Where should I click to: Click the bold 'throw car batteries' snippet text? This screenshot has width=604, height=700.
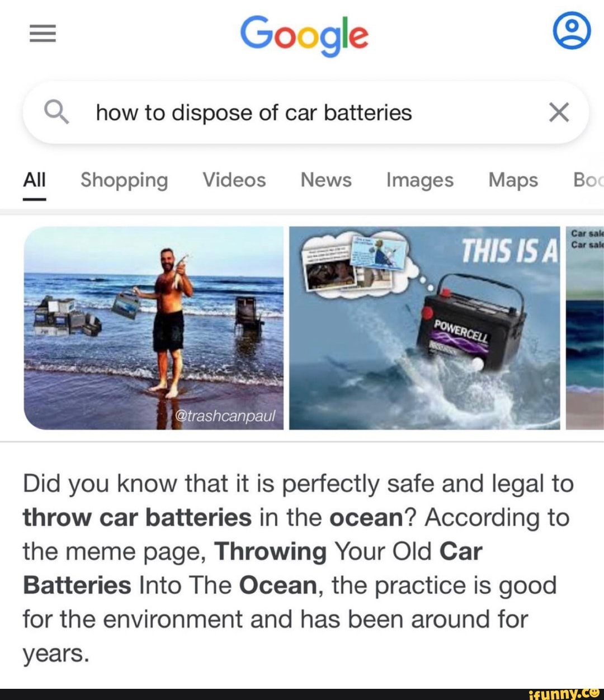click(137, 518)
